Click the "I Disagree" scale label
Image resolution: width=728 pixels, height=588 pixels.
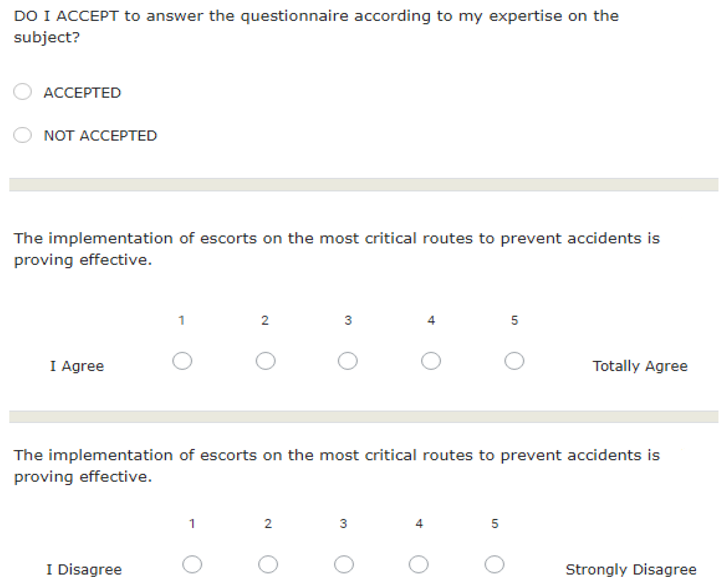[84, 570]
